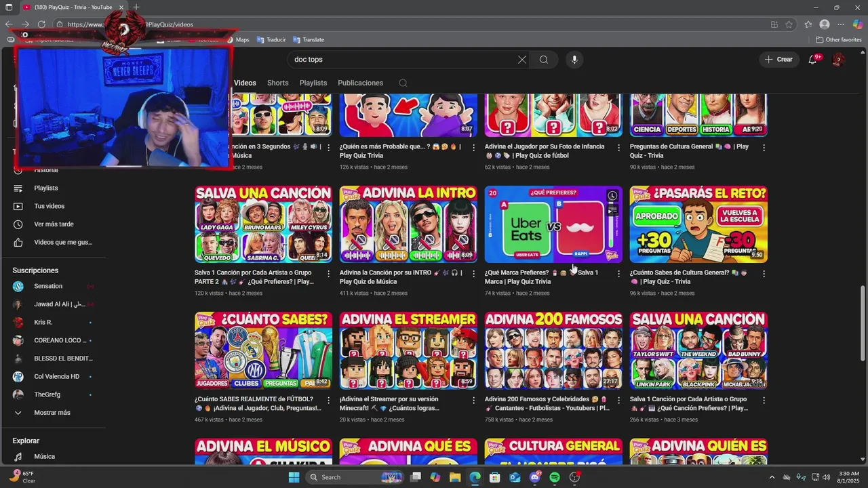Open the weather widget showing 65°F

23,477
